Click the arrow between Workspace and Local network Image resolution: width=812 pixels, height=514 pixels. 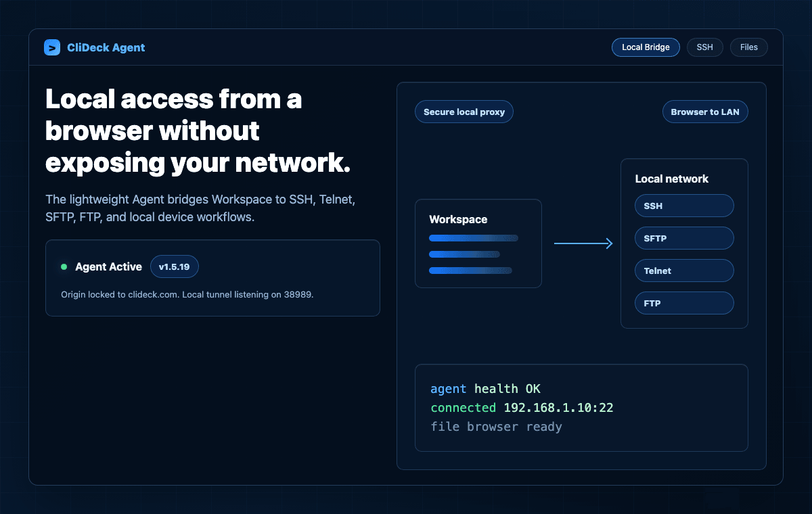(x=583, y=243)
